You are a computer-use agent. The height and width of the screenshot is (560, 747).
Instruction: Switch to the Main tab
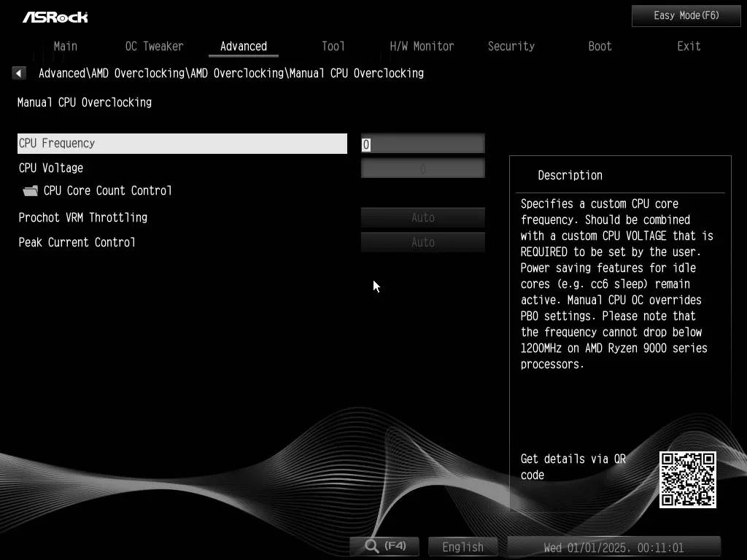click(x=65, y=46)
